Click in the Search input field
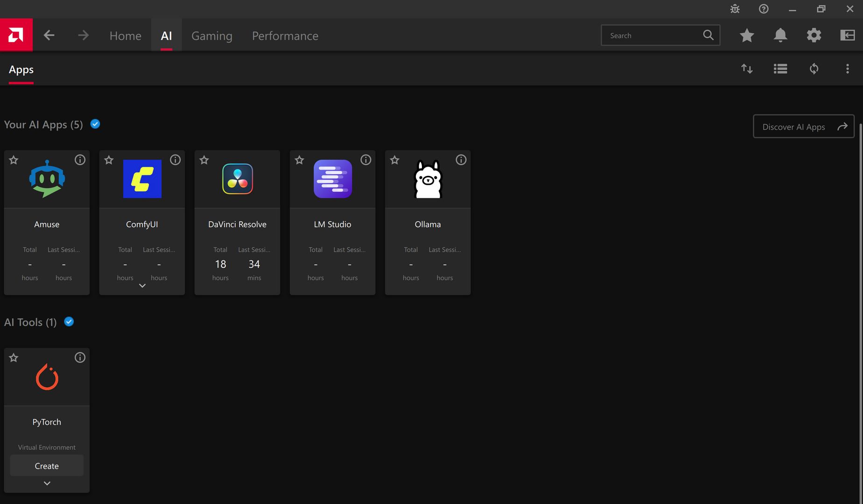Screen dimensions: 863x504 (652, 35)
